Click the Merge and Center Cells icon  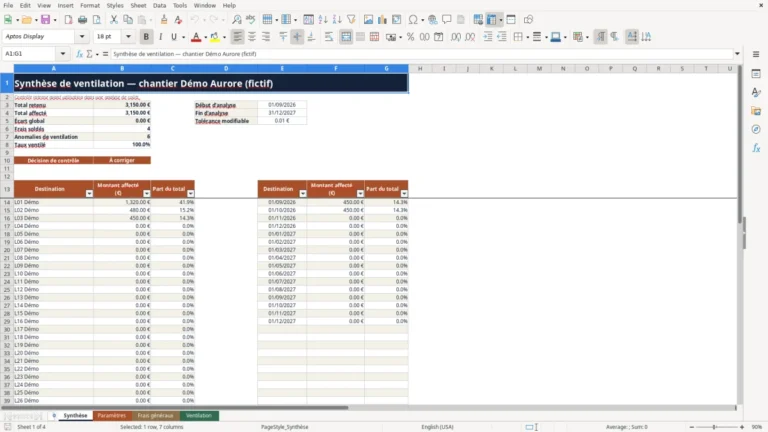click(x=346, y=37)
